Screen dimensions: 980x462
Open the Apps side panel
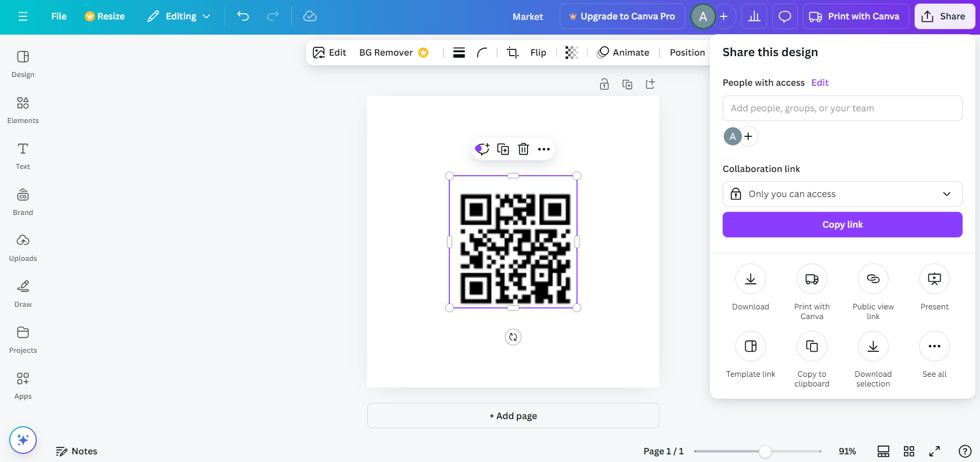pyautogui.click(x=23, y=385)
